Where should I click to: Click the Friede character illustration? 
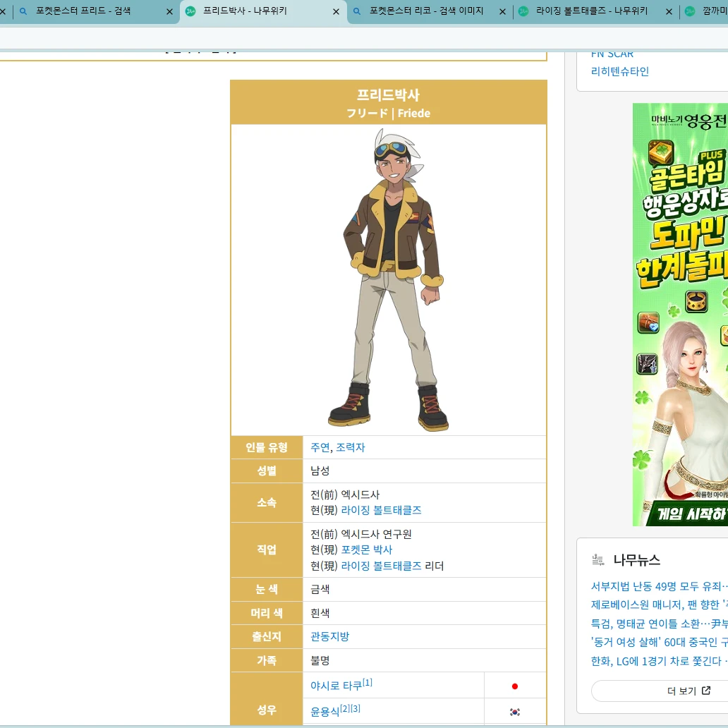pos(388,280)
